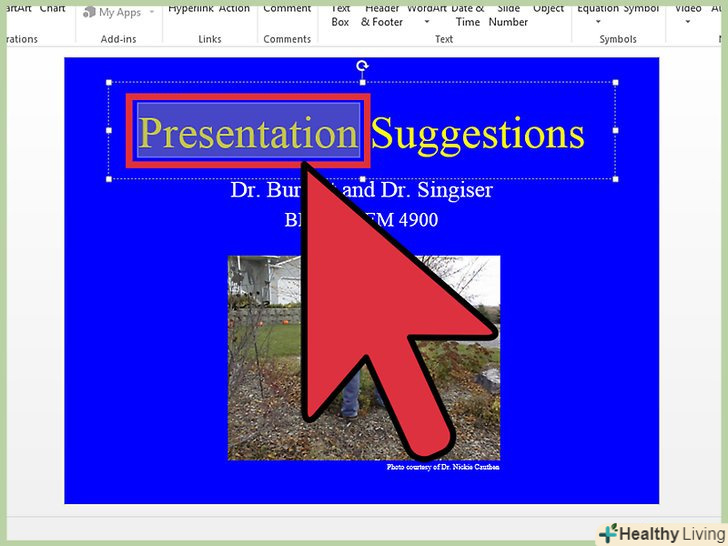Click the title box top-right resize handle
The height and width of the screenshot is (546, 728).
point(615,83)
